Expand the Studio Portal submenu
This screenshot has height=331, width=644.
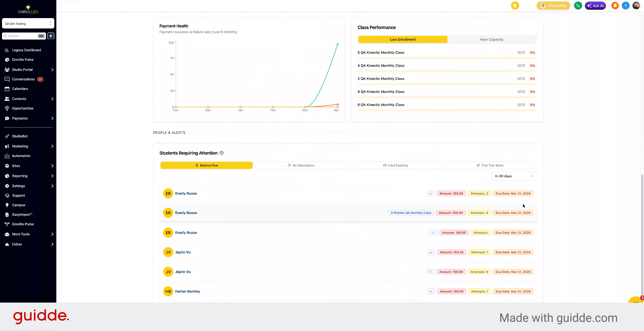[52, 70]
